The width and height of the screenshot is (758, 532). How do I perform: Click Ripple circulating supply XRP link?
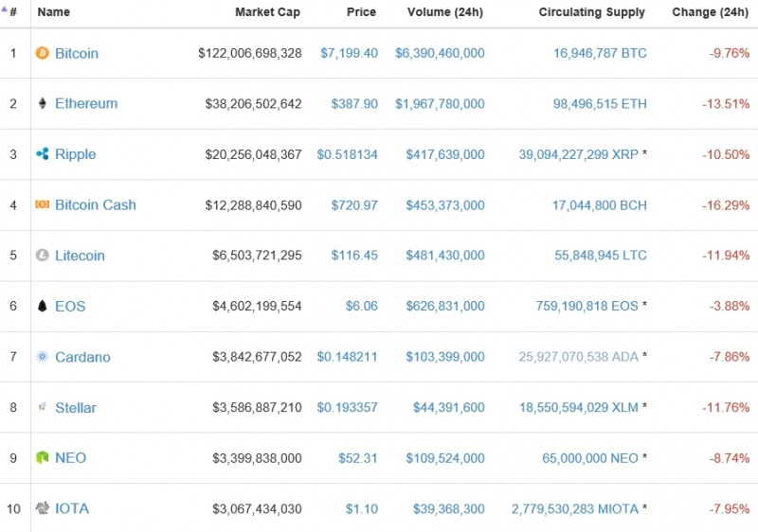[x=578, y=154]
